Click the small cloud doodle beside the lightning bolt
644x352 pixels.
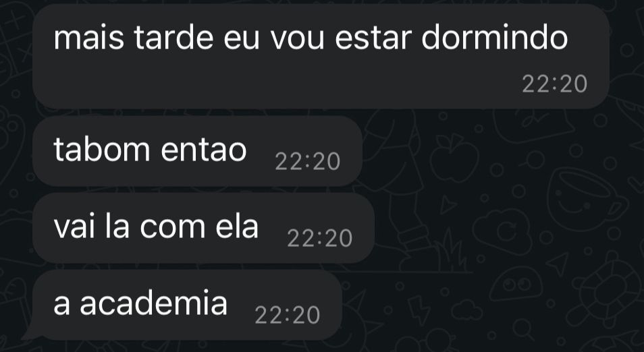tap(467, 310)
